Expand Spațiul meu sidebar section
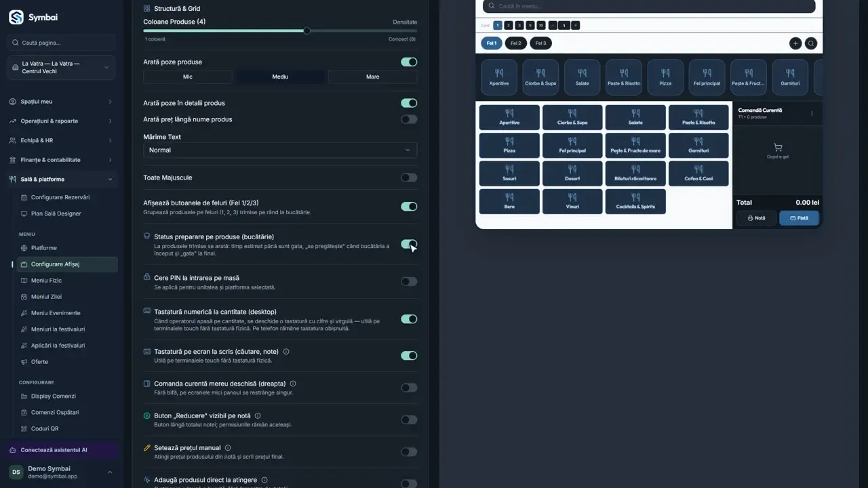868x488 pixels. tap(62, 102)
